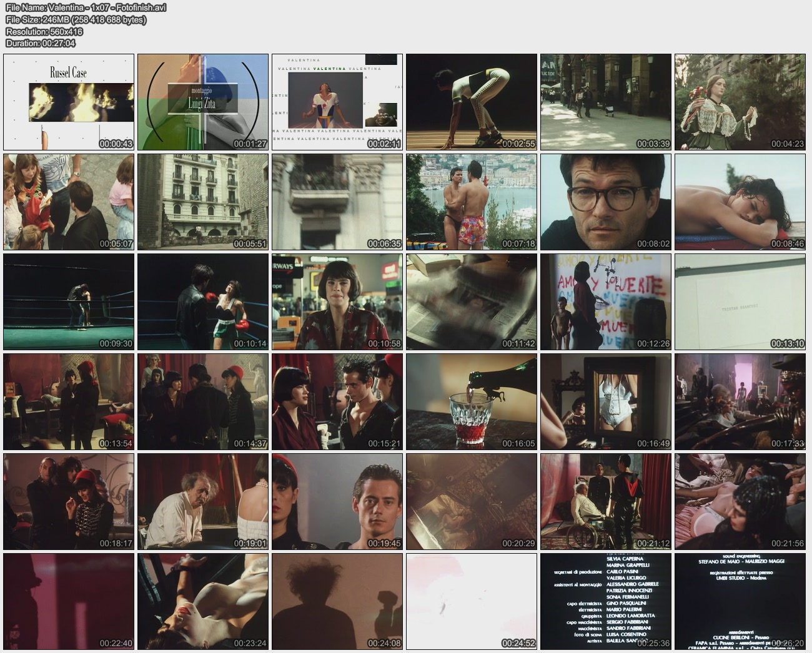The height and width of the screenshot is (653, 812).
Task: Click the shadow silhouettes thumbnail at 00:24:08
Action: tap(337, 601)
